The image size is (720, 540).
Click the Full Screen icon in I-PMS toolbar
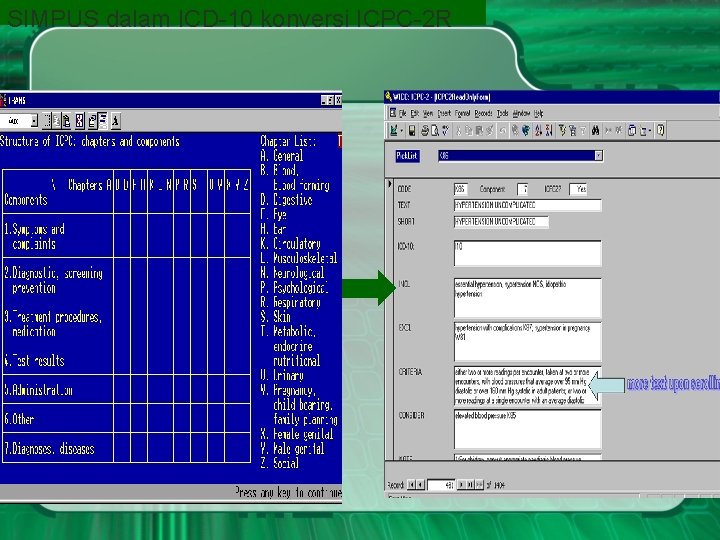80,121
